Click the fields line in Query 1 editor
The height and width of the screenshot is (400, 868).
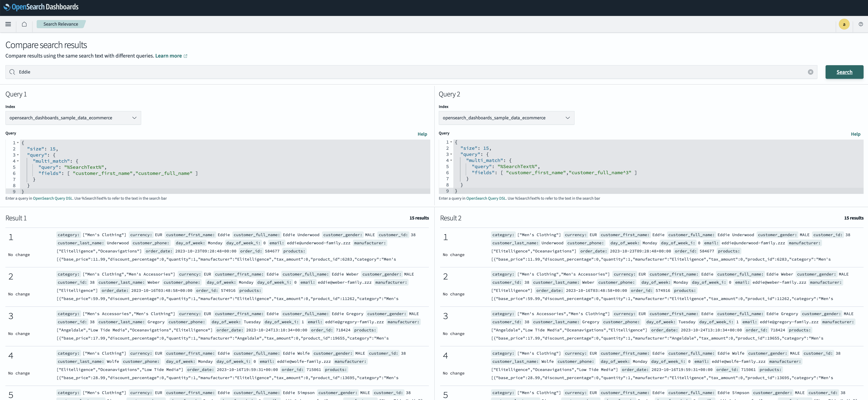[x=118, y=174]
